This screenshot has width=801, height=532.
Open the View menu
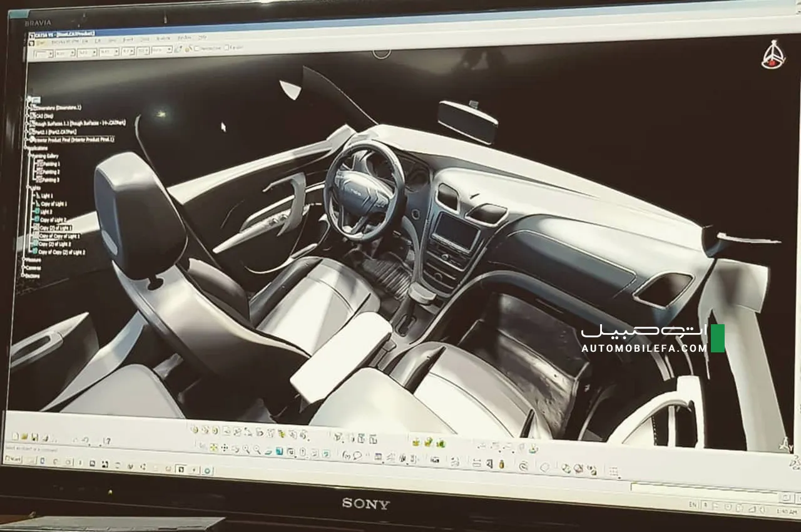pyautogui.click(x=112, y=41)
